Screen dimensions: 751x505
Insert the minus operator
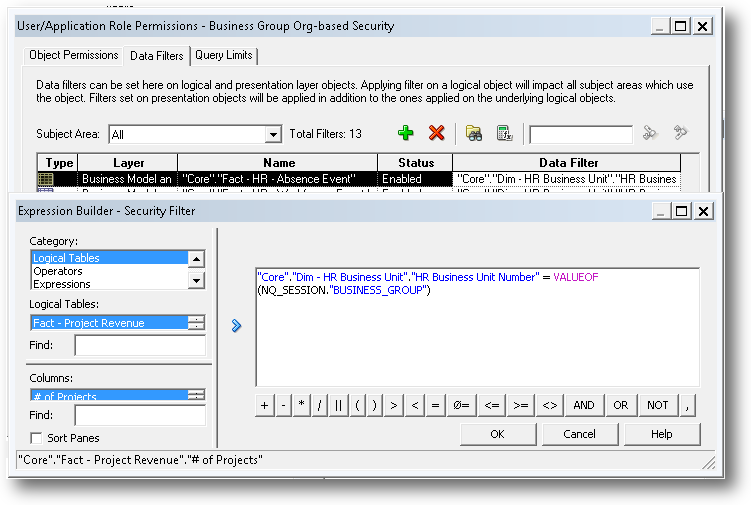coord(284,405)
